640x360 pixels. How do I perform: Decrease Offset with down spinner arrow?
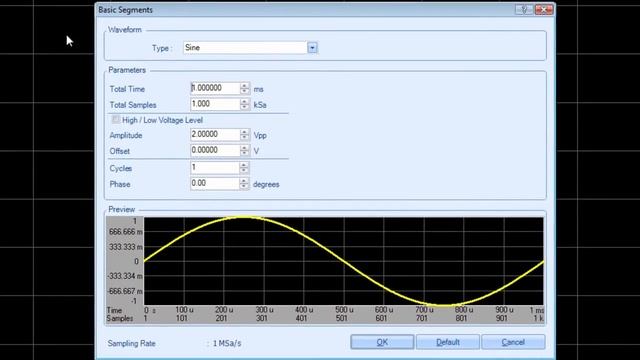point(244,153)
